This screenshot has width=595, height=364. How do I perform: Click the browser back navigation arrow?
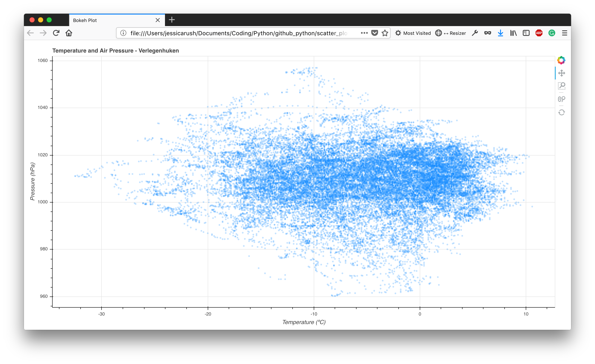pyautogui.click(x=34, y=33)
